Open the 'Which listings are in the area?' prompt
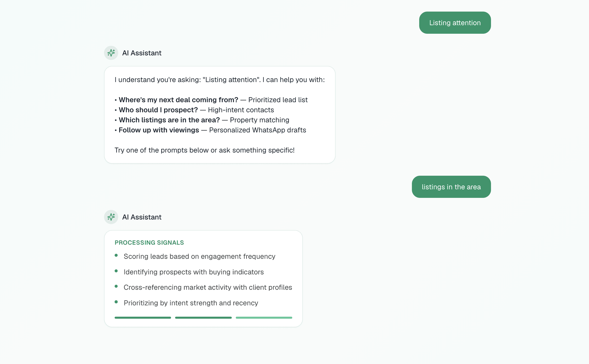589x364 pixels. [x=169, y=120]
